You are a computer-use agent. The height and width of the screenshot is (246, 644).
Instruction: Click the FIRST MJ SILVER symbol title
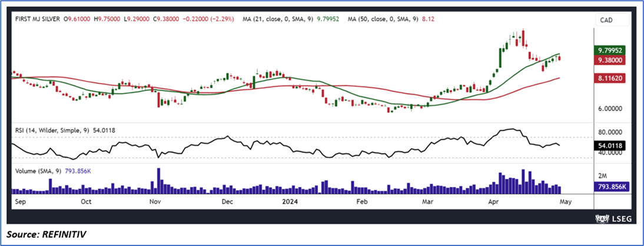(37, 18)
